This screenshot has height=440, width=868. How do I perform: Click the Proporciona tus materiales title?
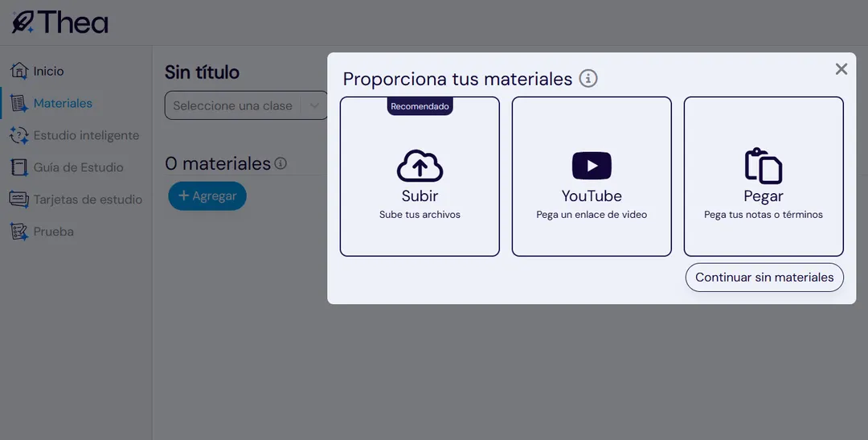[457, 79]
